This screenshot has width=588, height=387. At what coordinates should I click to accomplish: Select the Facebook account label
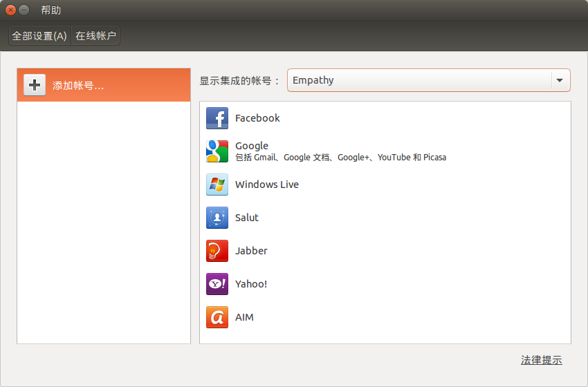(257, 118)
